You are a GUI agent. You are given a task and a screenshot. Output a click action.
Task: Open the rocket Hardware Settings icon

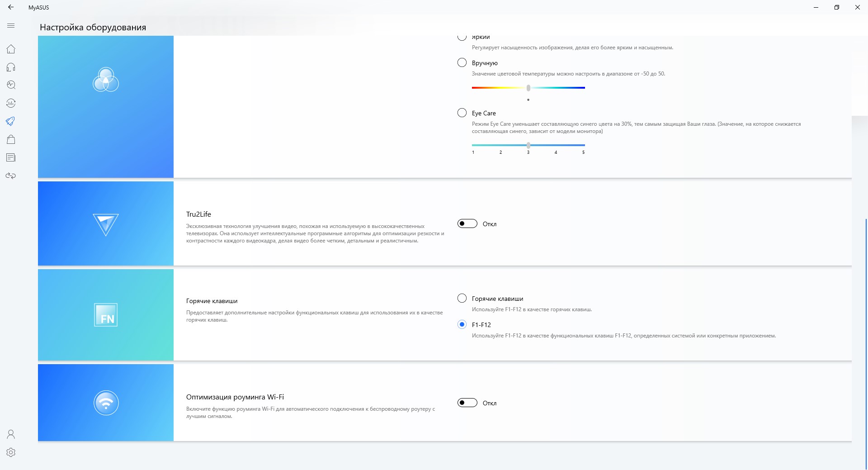coord(11,121)
